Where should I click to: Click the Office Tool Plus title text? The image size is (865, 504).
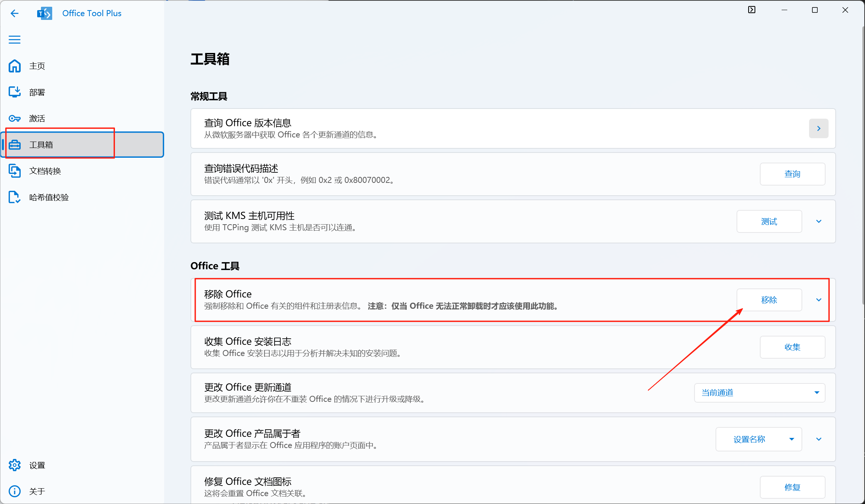coord(92,13)
